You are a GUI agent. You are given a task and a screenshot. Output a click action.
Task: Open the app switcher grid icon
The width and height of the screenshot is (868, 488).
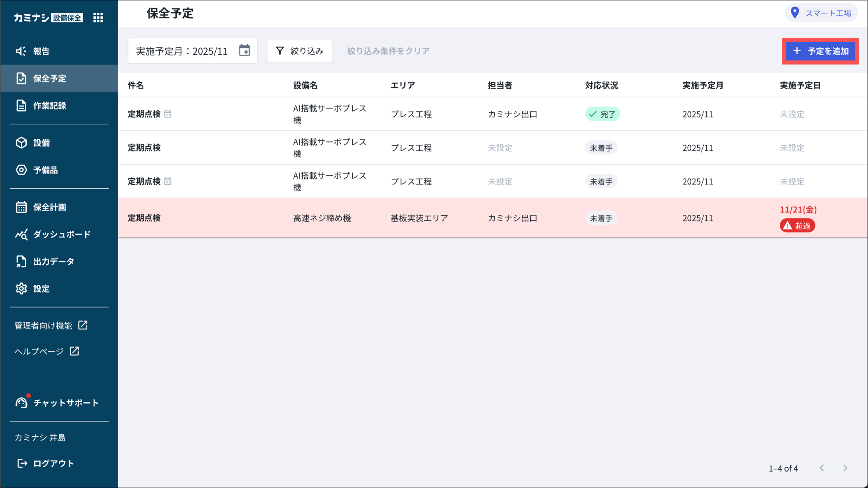pos(98,17)
